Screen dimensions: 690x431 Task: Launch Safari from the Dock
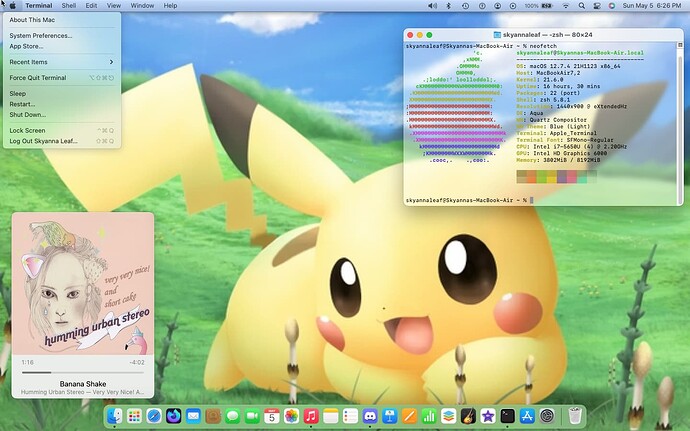coord(154,416)
